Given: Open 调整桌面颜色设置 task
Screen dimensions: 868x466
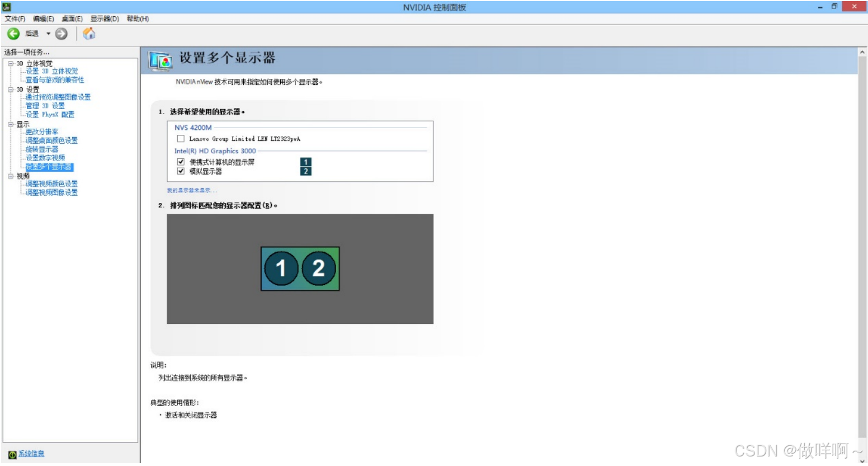Looking at the screenshot, I should click(51, 140).
